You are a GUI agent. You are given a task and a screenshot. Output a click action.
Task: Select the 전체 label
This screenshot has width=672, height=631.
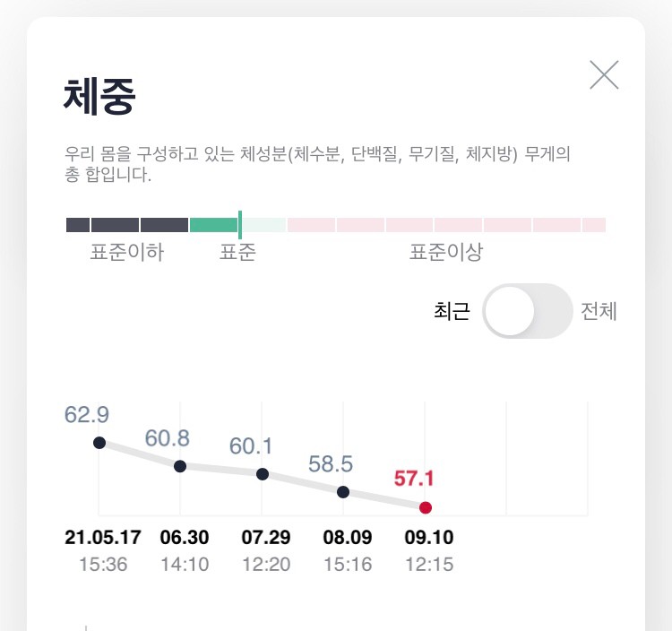point(599,312)
